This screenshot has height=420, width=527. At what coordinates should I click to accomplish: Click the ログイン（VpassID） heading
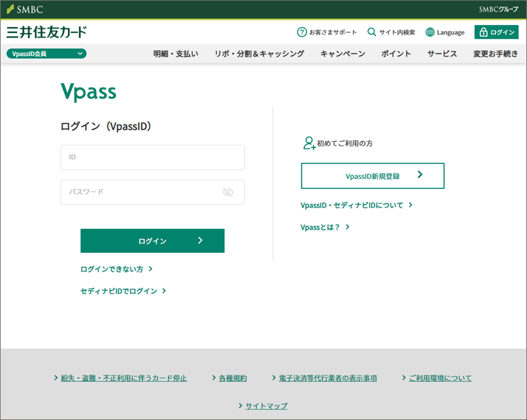click(x=106, y=126)
